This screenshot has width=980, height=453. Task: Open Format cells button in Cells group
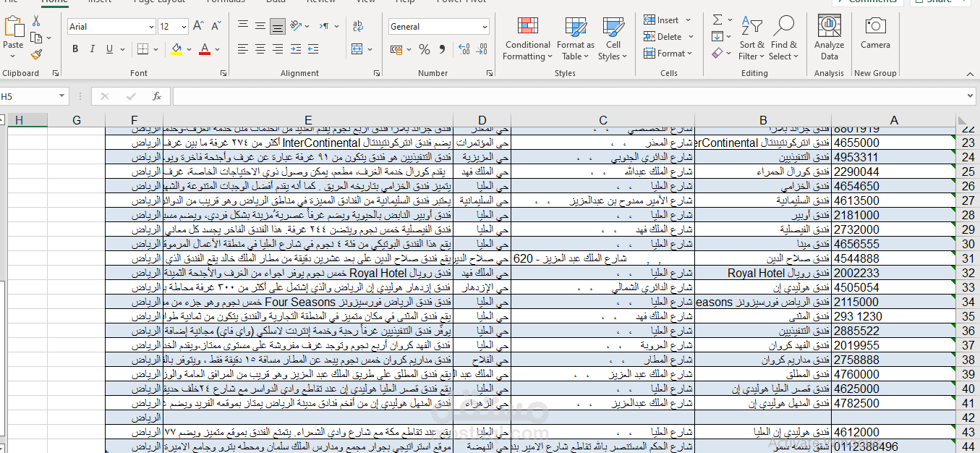tap(668, 53)
